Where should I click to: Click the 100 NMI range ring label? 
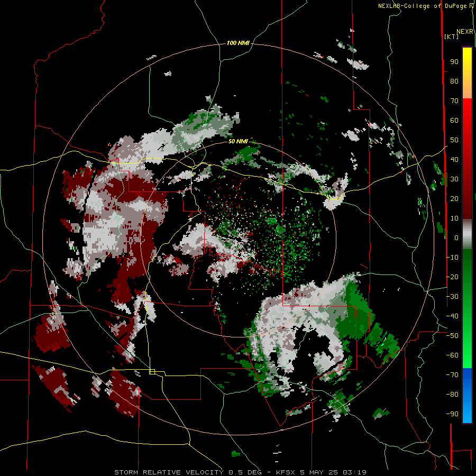(x=238, y=43)
